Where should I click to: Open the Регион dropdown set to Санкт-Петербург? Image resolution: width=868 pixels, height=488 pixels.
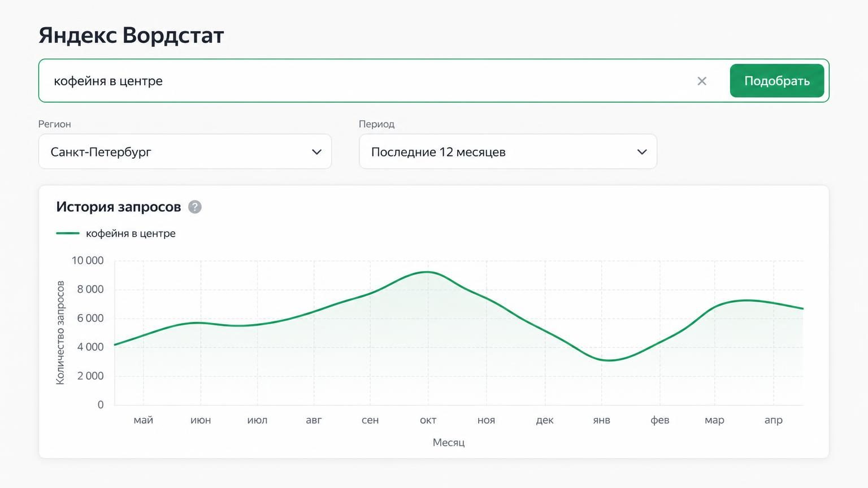[x=185, y=151]
